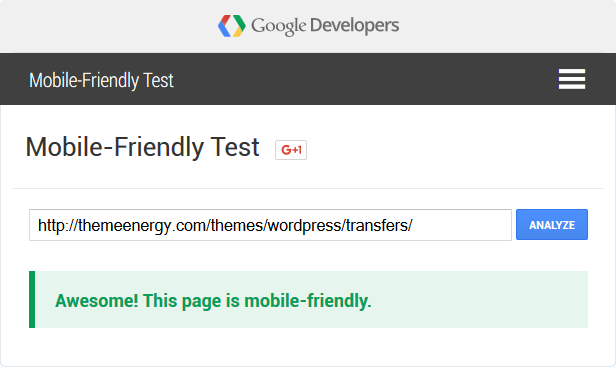Focus the URL input field with themeenergy.com address

270,225
